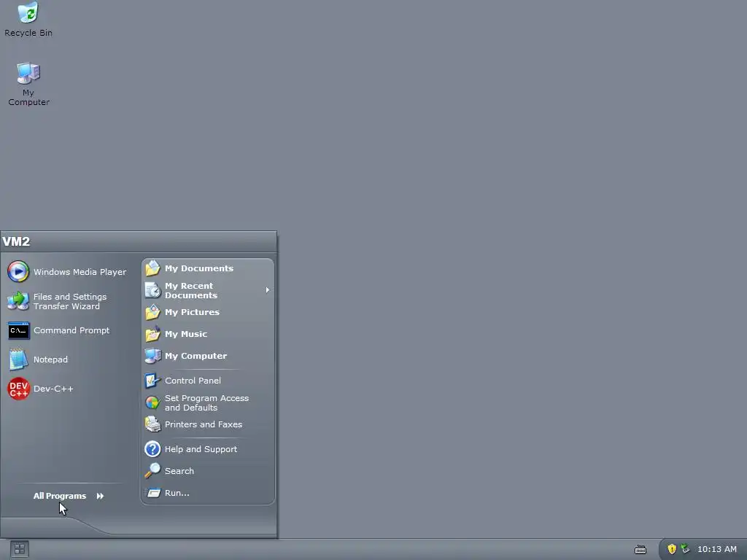This screenshot has height=560, width=747.
Task: Open the My Music folder icon
Action: 152,334
